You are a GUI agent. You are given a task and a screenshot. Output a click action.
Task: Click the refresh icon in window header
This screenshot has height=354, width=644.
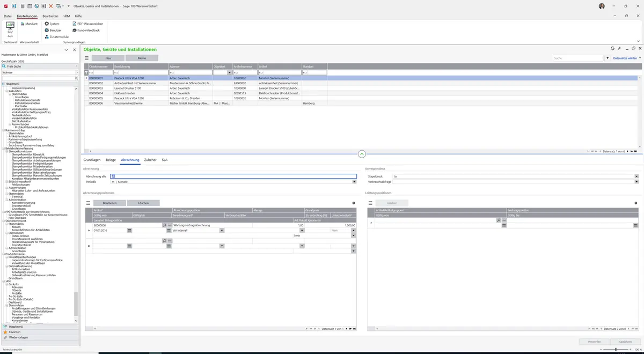click(x=613, y=49)
